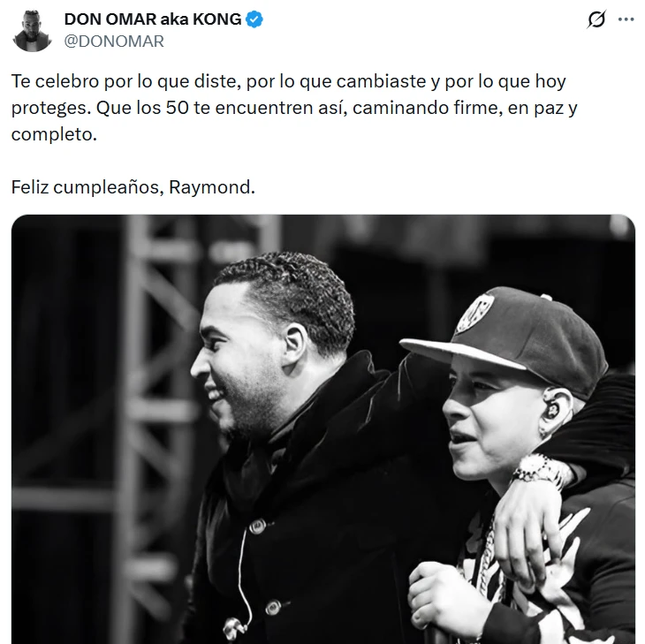Click the word "KONG" in display name
This screenshot has width=645, height=644.
[217, 19]
